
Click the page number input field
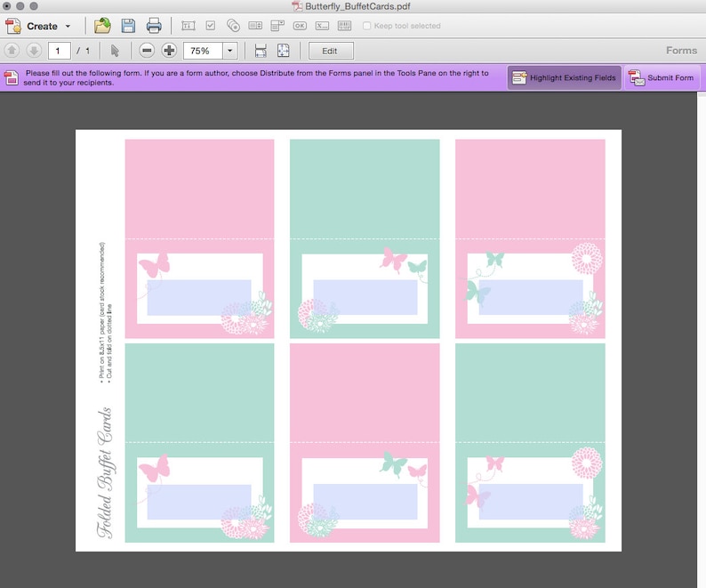coord(59,51)
